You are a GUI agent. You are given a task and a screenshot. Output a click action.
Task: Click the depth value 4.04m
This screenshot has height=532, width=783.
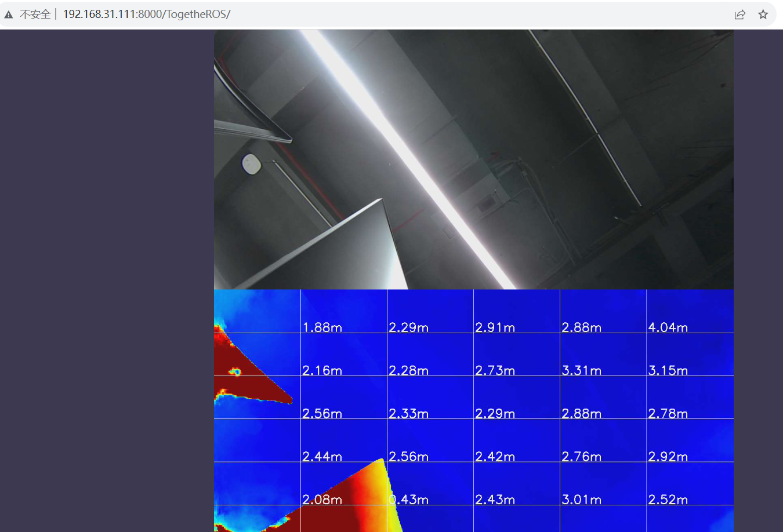(668, 327)
